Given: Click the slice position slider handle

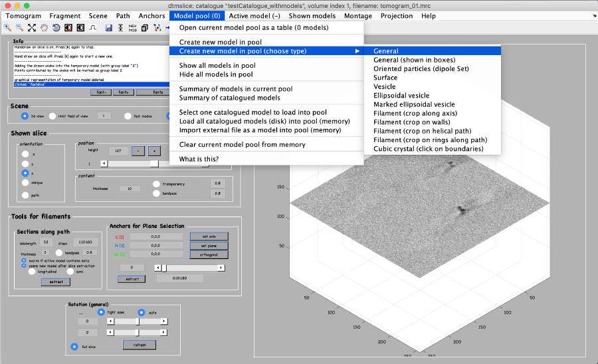Looking at the screenshot, I should coord(154,163).
